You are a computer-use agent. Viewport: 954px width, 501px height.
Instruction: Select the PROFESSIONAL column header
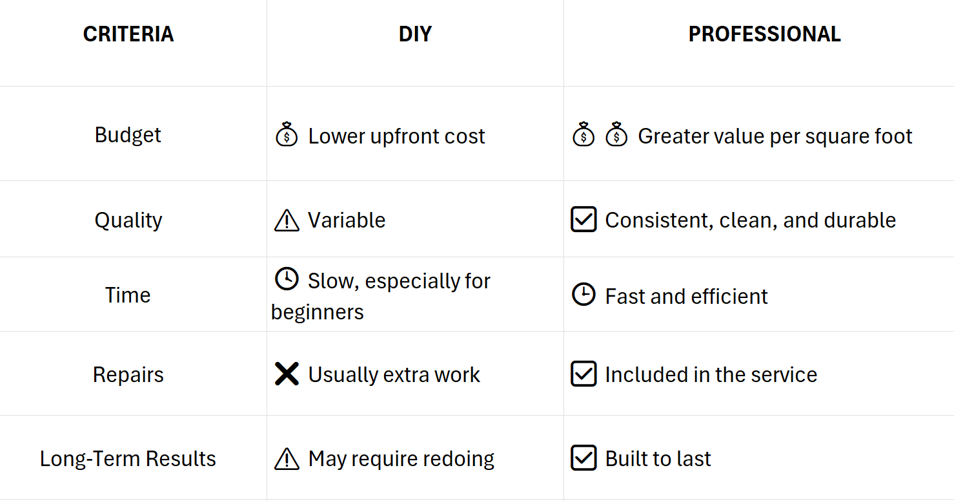(x=764, y=34)
